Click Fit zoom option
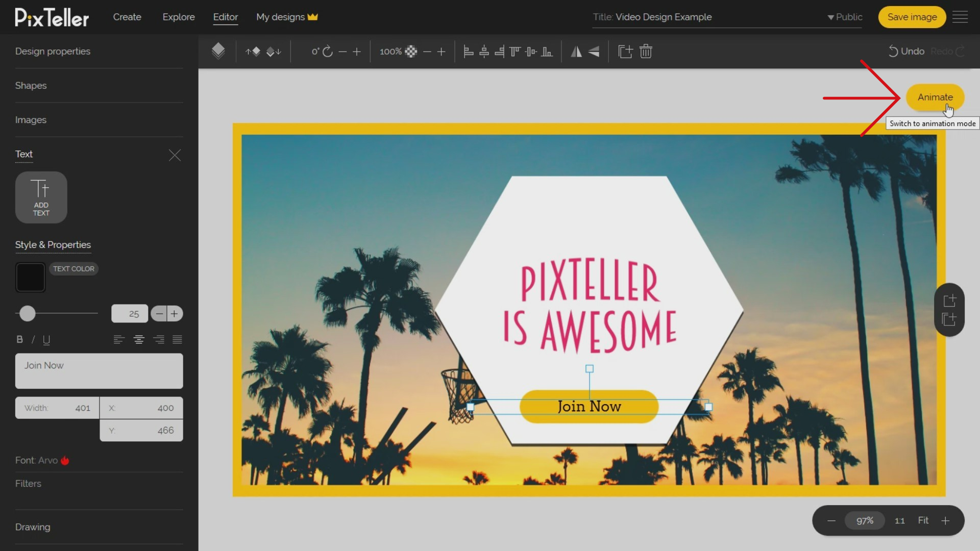 click(x=923, y=520)
